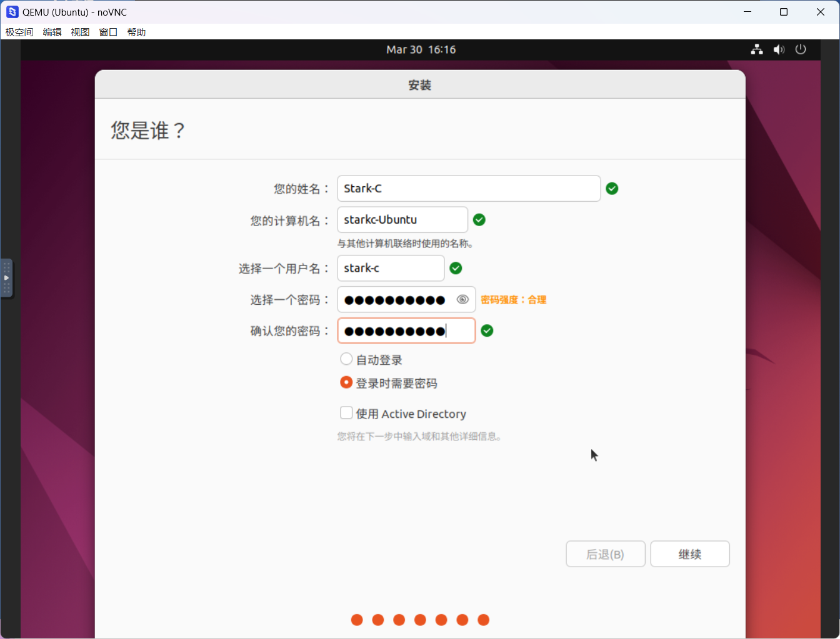Click the date and time clock
The image size is (840, 639).
pyautogui.click(x=421, y=49)
